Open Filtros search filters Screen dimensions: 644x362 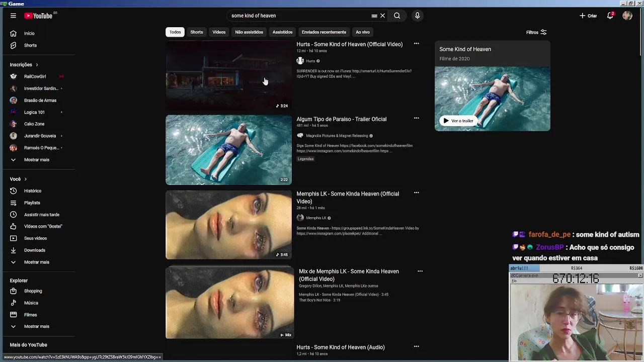536,32
